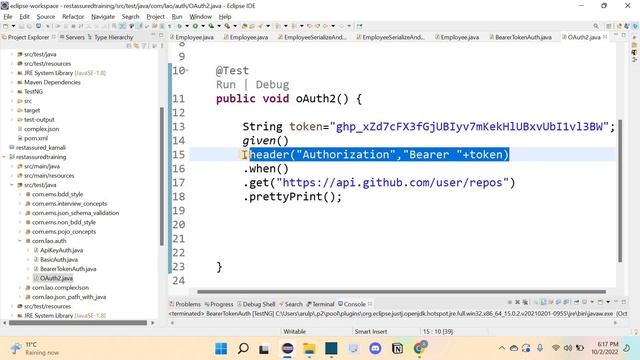This screenshot has height=360, width=640.
Task: Open the File menu
Action: tap(8, 16)
